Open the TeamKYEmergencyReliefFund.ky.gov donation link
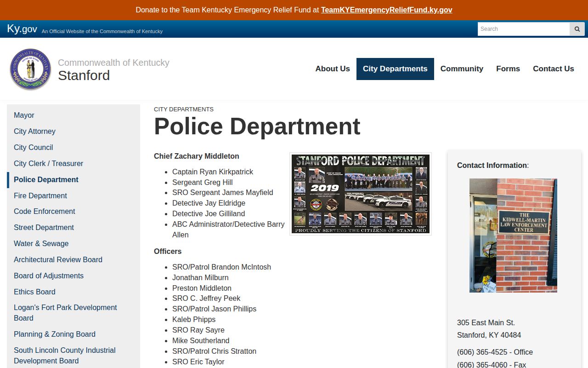This screenshot has width=588, height=368. (387, 10)
